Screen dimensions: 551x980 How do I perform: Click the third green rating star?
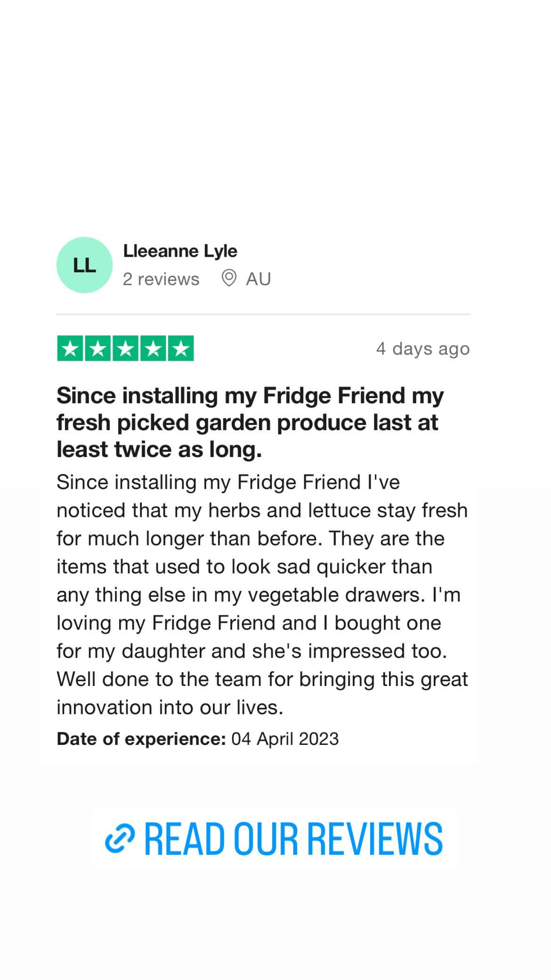[x=125, y=349]
